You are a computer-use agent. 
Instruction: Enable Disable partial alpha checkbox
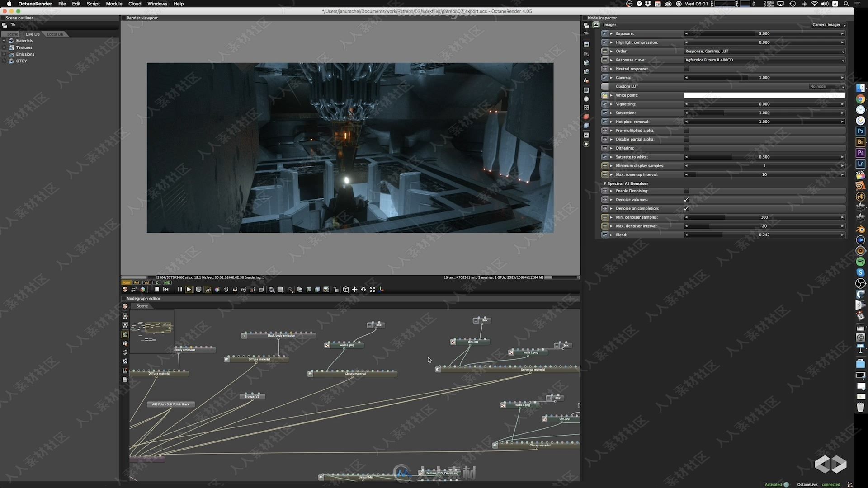[686, 139]
